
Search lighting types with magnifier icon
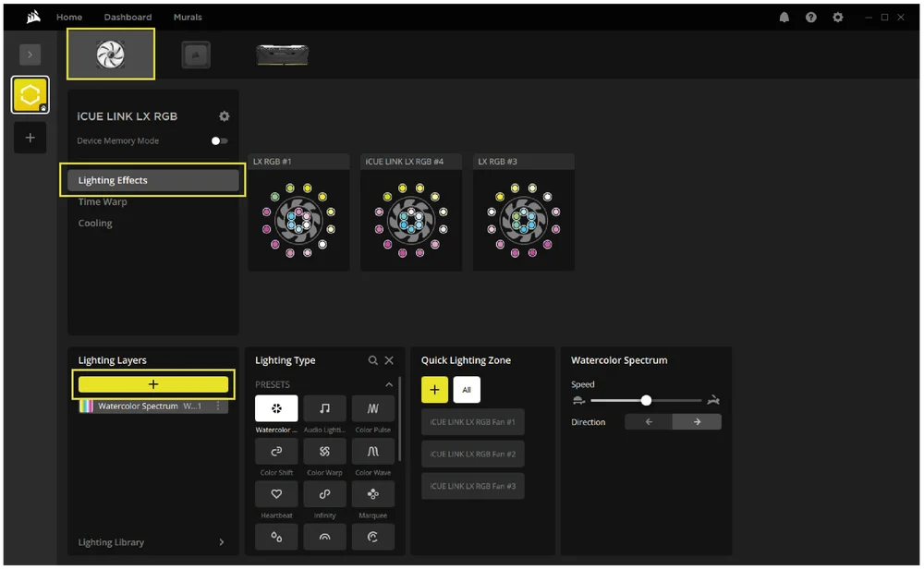point(373,360)
